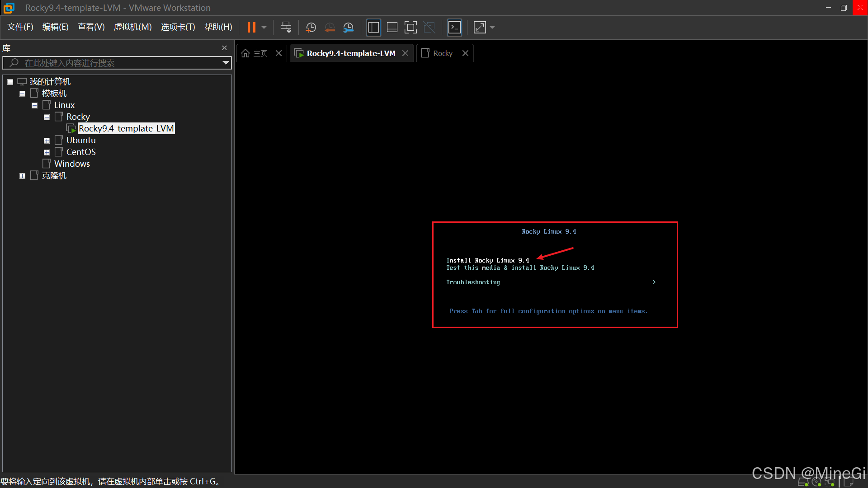Click the library search input field
868x488 pixels.
[113, 63]
